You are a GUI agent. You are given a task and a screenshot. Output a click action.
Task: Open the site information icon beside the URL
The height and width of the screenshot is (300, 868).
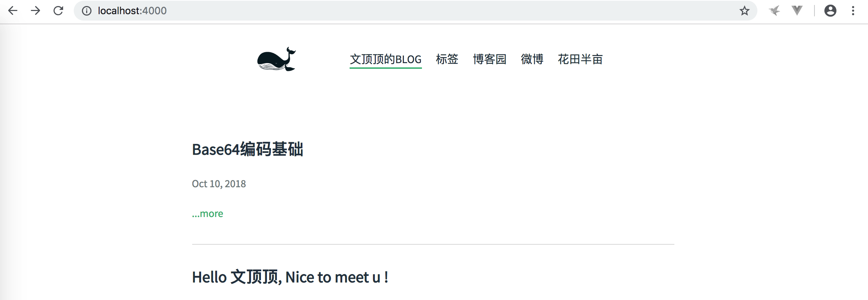[87, 11]
